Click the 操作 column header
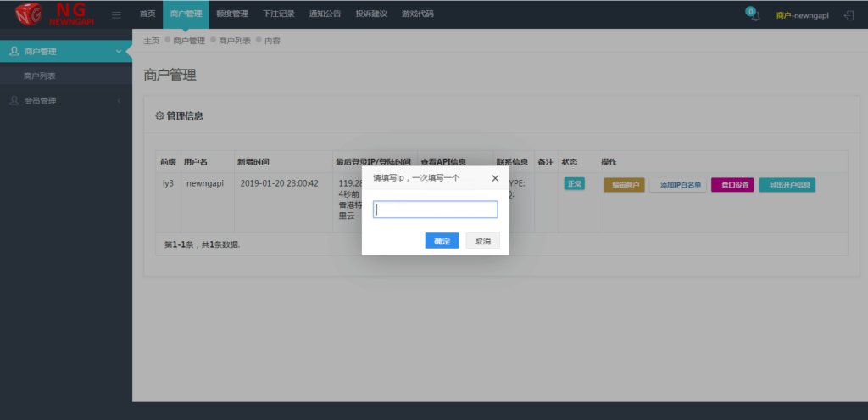The height and width of the screenshot is (420, 868). (609, 162)
